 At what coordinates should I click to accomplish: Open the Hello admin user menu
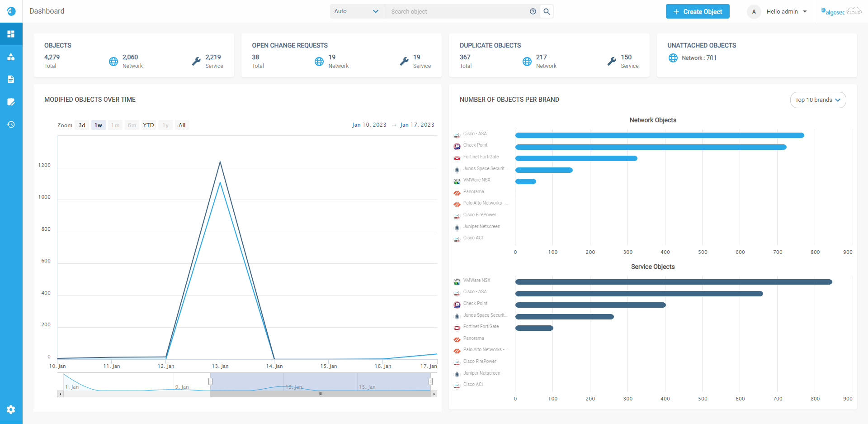tap(786, 12)
